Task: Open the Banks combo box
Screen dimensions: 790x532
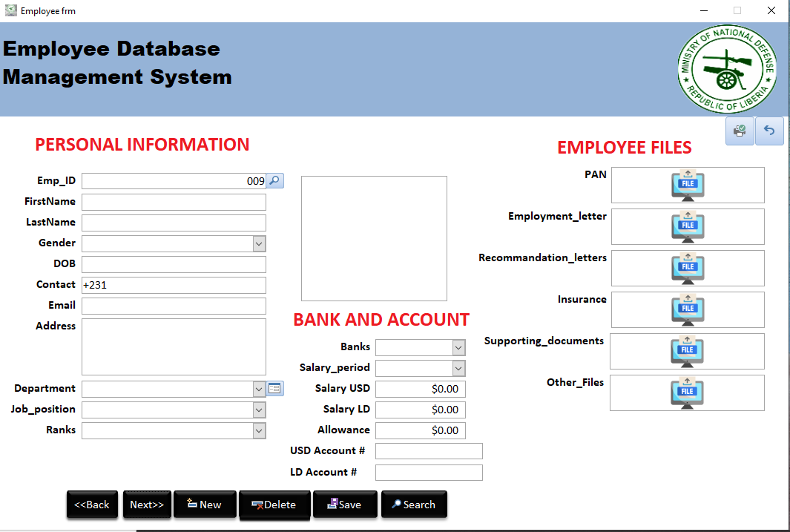Action: click(458, 347)
